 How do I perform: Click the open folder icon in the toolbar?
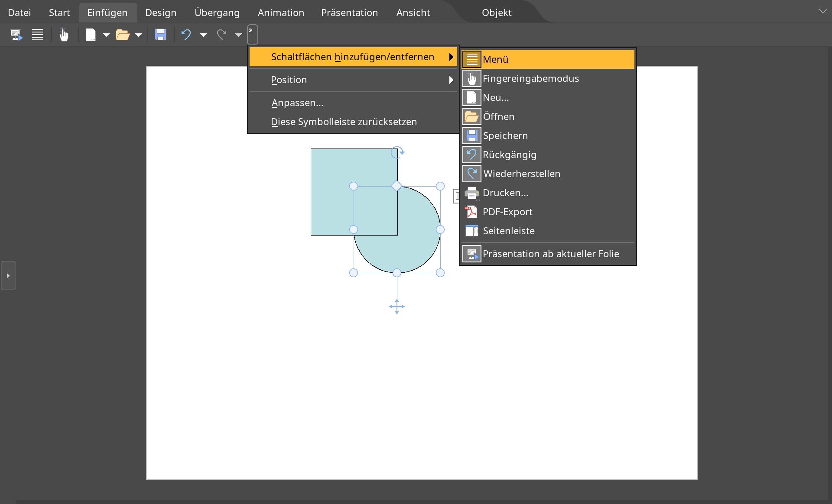123,35
